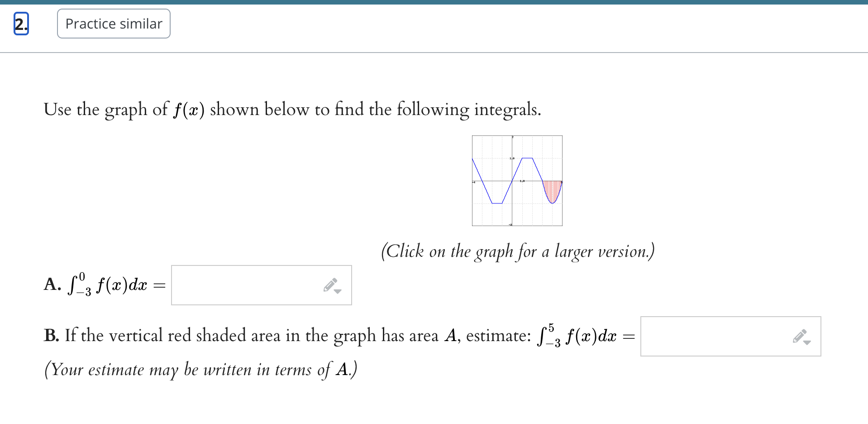
Task: Click the Practice similar button
Action: (x=113, y=24)
